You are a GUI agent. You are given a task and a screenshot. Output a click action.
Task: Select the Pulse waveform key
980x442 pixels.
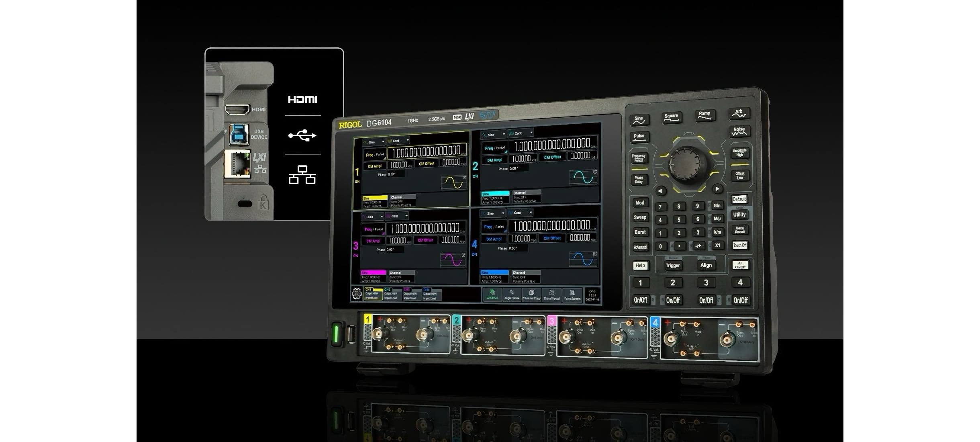(x=639, y=137)
